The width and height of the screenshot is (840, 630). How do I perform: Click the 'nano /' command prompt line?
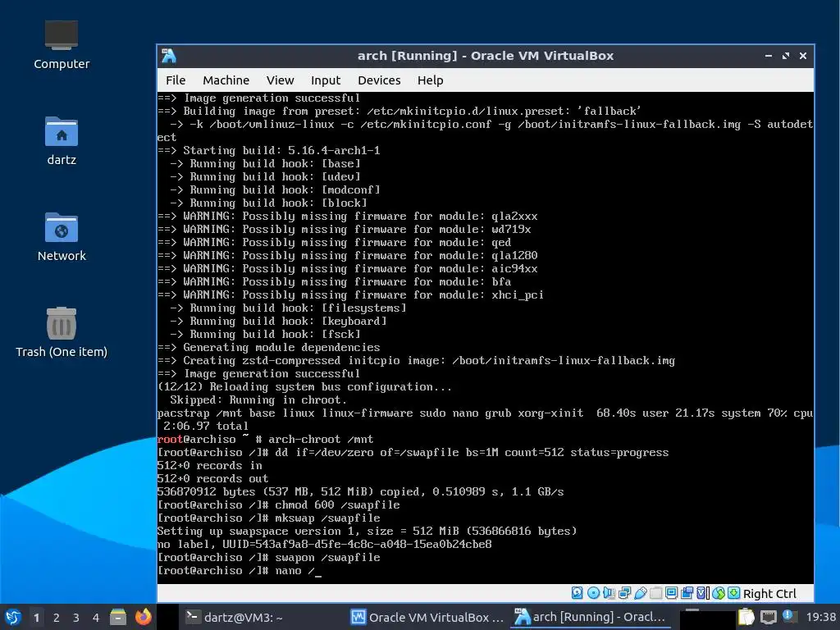coord(240,571)
